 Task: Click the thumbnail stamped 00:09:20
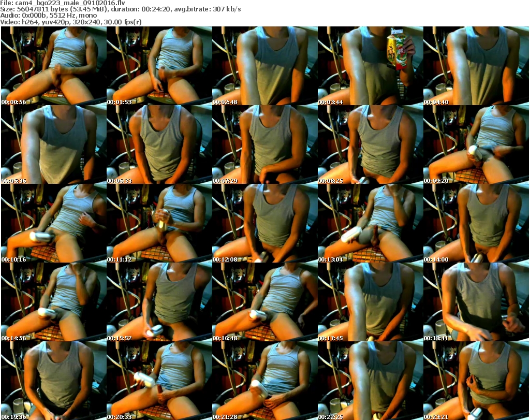click(476, 144)
